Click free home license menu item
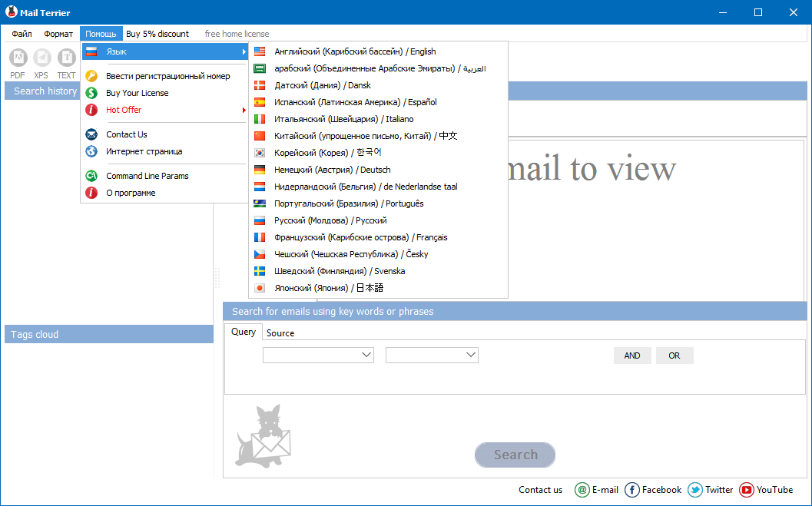This screenshot has height=506, width=812. click(x=237, y=34)
